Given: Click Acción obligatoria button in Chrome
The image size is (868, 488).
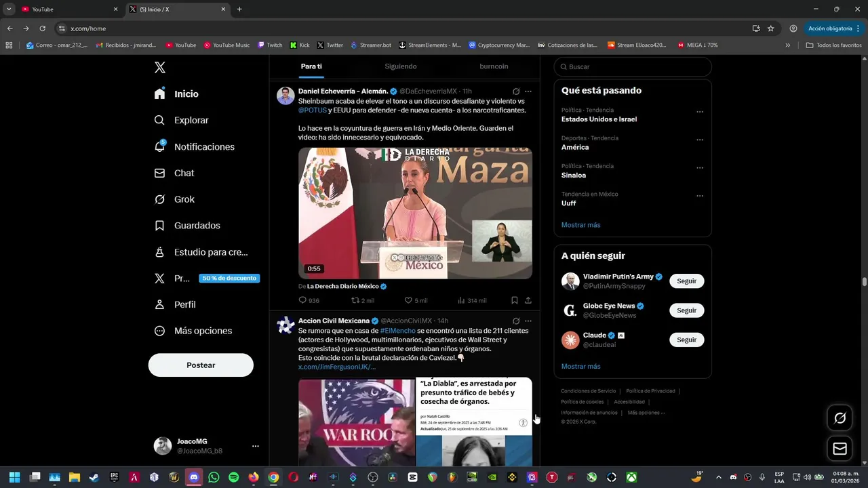Looking at the screenshot, I should point(834,28).
